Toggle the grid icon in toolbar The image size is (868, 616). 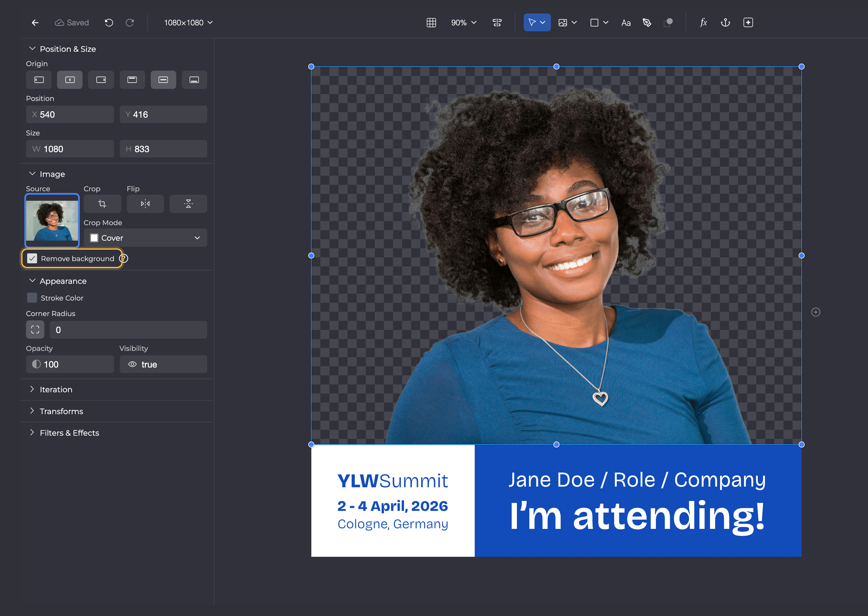431,23
